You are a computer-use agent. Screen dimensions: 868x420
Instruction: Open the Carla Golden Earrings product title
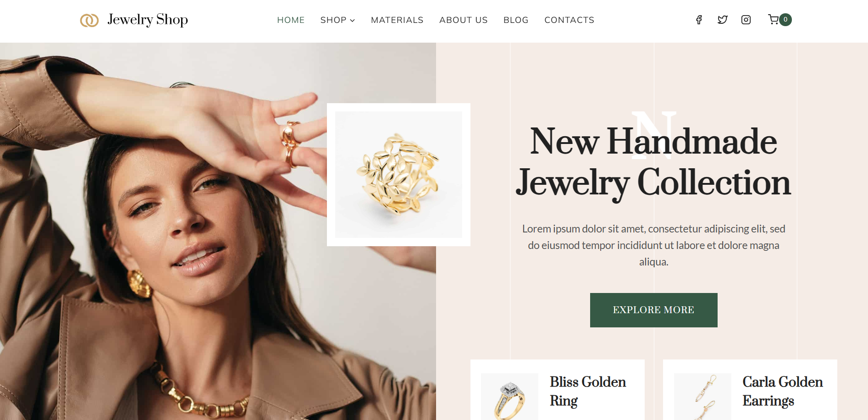783,391
